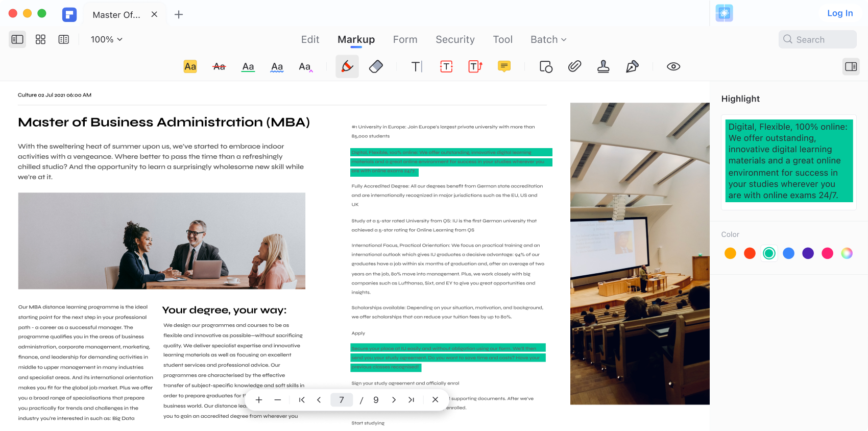Add a sticky note comment
This screenshot has width=868, height=431.
(504, 66)
